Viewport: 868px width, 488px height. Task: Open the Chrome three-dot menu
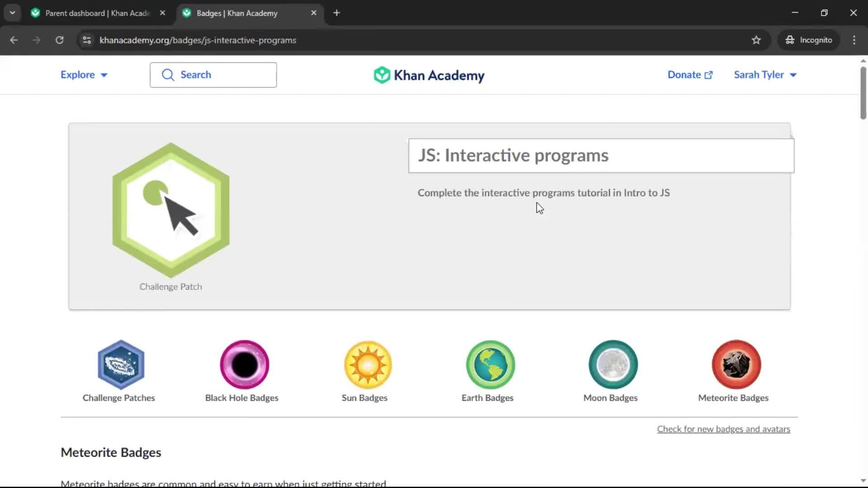[854, 40]
